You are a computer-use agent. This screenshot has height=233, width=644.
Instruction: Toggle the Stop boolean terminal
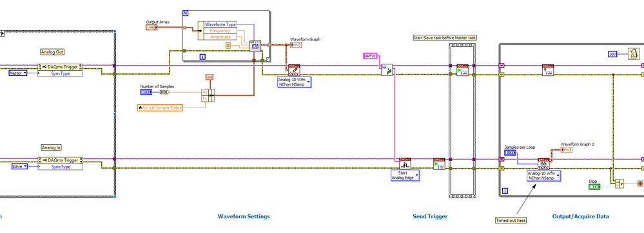coord(594,187)
